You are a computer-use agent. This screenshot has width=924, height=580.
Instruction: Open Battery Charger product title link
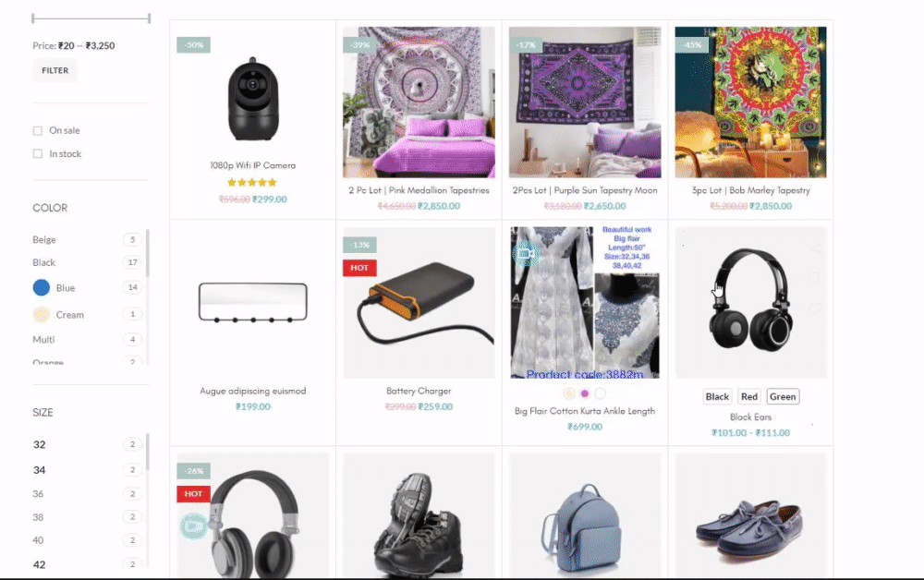coord(419,391)
